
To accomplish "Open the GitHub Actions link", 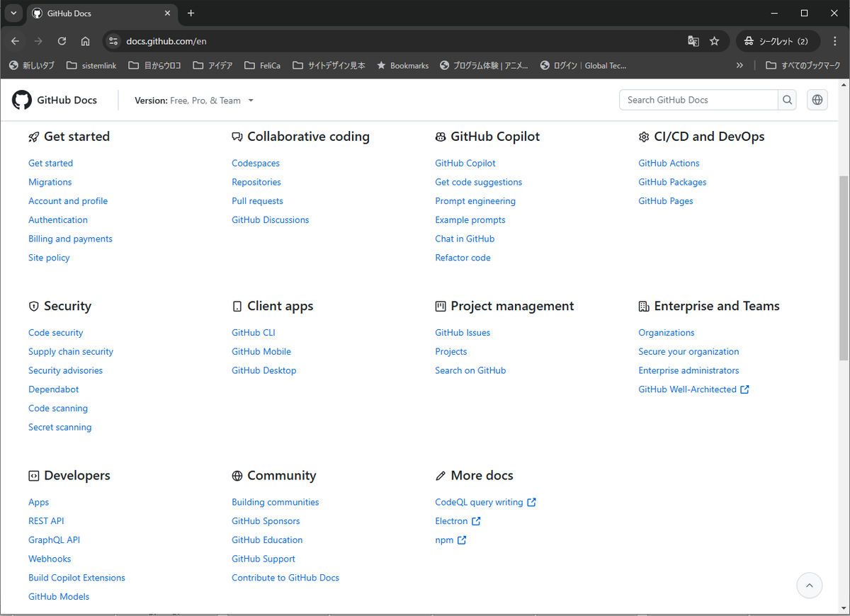I will 669,163.
